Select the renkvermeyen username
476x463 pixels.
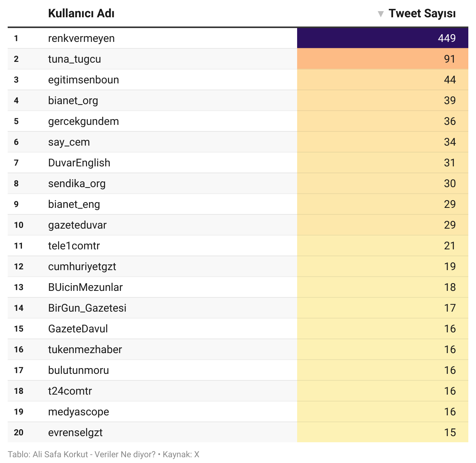tap(81, 38)
